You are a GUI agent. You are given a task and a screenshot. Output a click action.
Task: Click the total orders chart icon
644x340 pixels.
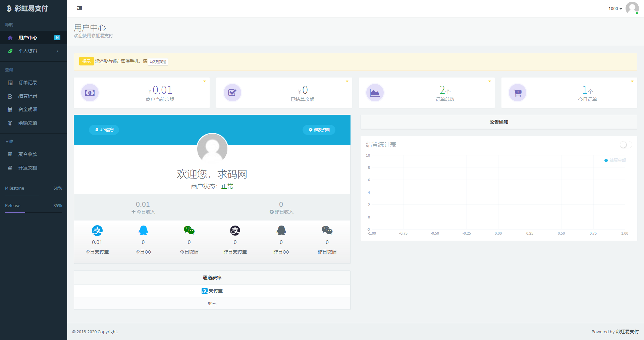pyautogui.click(x=375, y=93)
